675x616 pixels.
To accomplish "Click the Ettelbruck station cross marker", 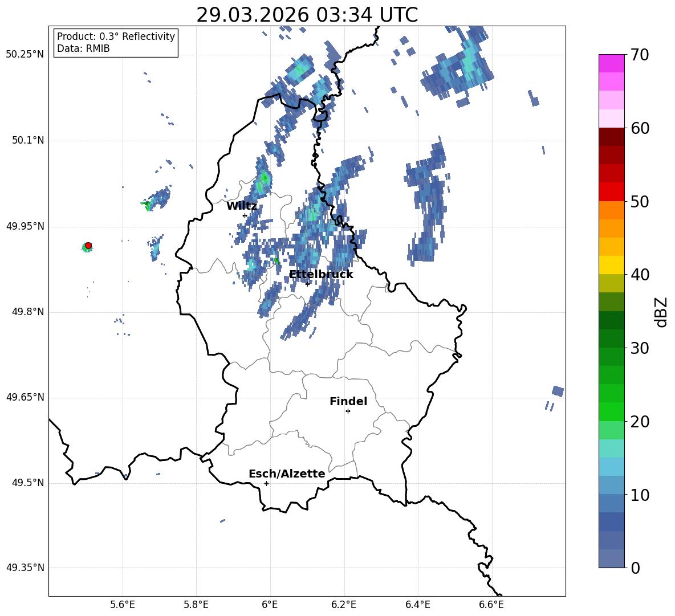I will [307, 283].
